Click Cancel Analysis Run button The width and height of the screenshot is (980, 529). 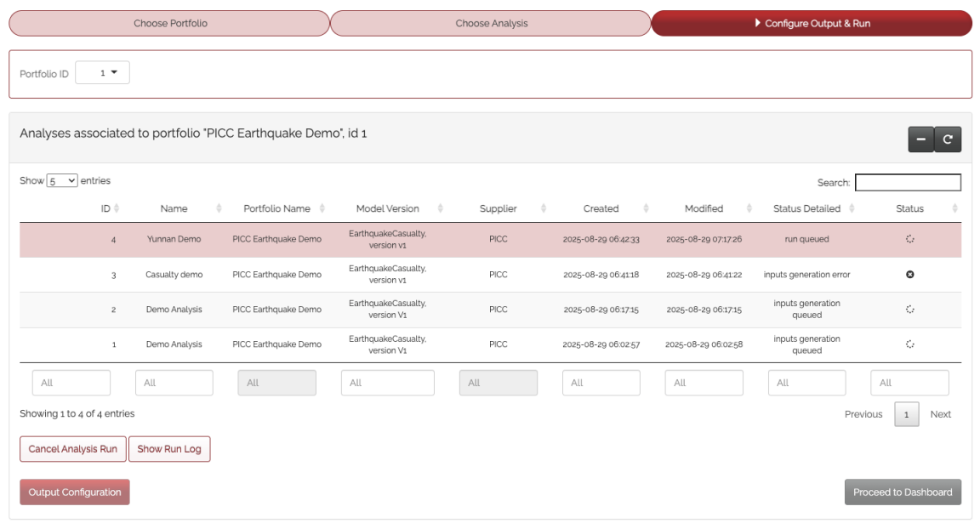[x=73, y=449]
